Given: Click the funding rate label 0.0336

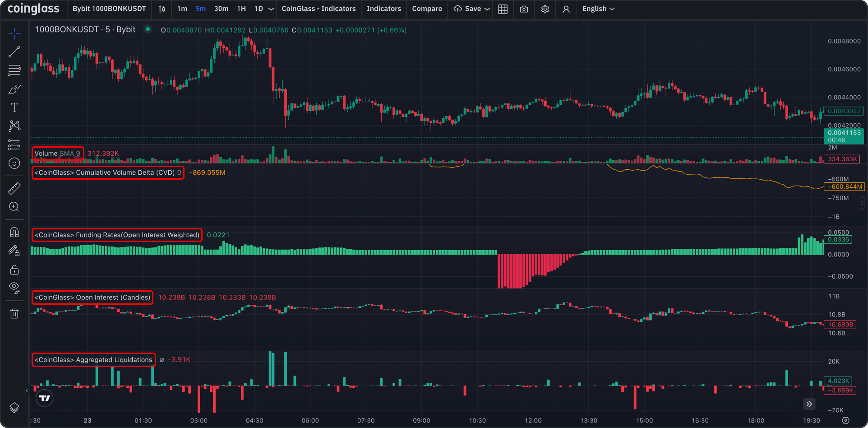Looking at the screenshot, I should tap(838, 239).
